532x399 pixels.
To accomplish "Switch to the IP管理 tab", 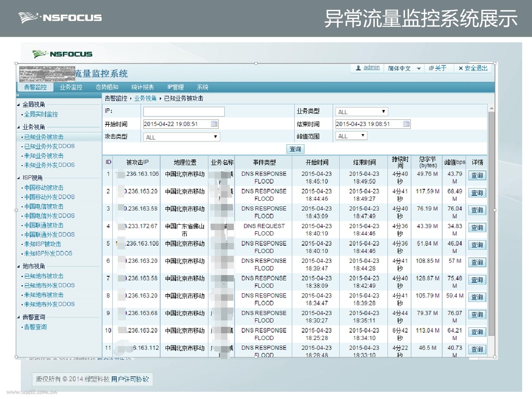I will click(175, 87).
